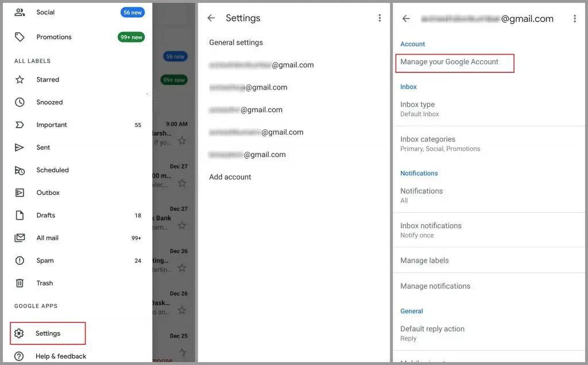
Task: Tap the Starred star icon in the drawer
Action: click(x=20, y=79)
